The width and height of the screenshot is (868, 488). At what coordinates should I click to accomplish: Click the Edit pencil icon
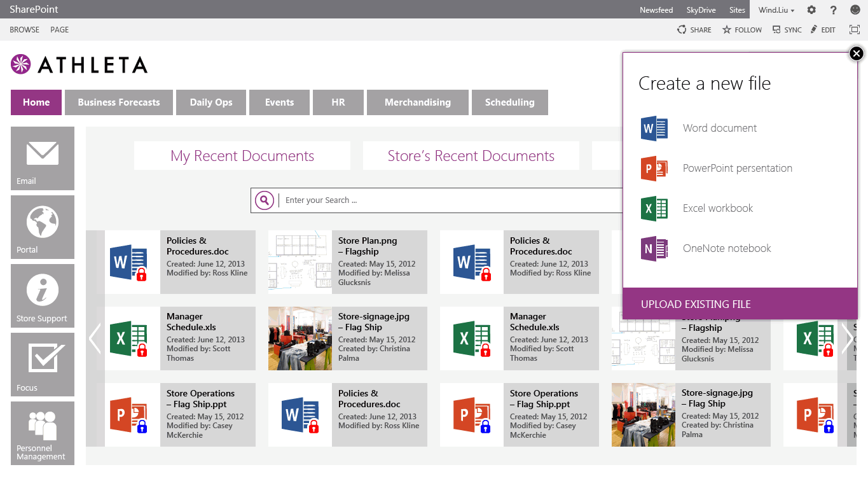(x=814, y=29)
